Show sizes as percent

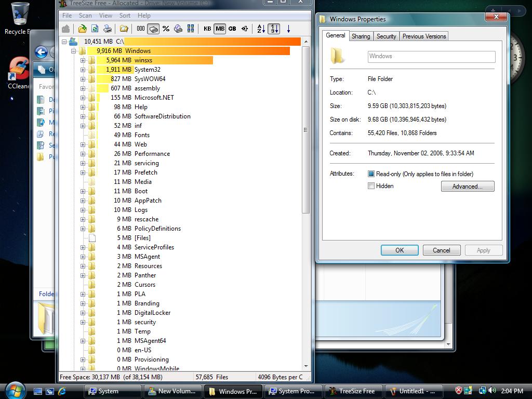coord(166,29)
